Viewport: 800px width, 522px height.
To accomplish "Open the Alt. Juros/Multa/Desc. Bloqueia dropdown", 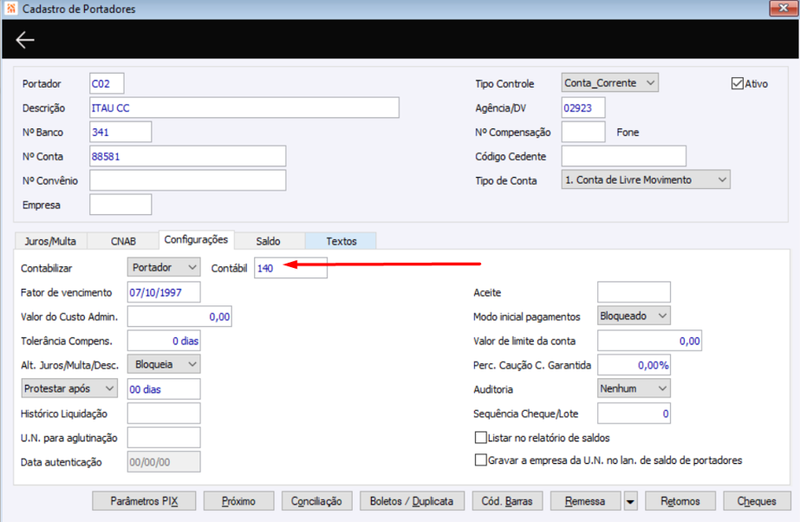I will point(163,364).
